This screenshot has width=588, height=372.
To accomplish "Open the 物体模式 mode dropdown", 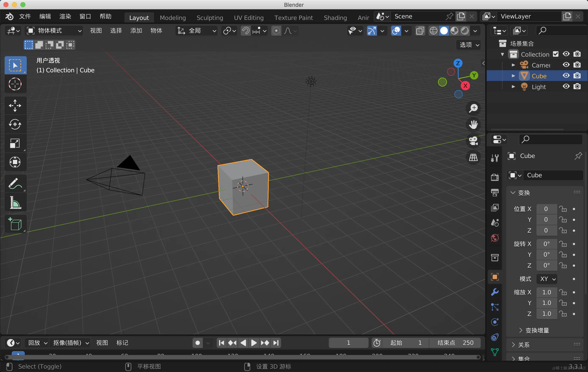I will 54,31.
